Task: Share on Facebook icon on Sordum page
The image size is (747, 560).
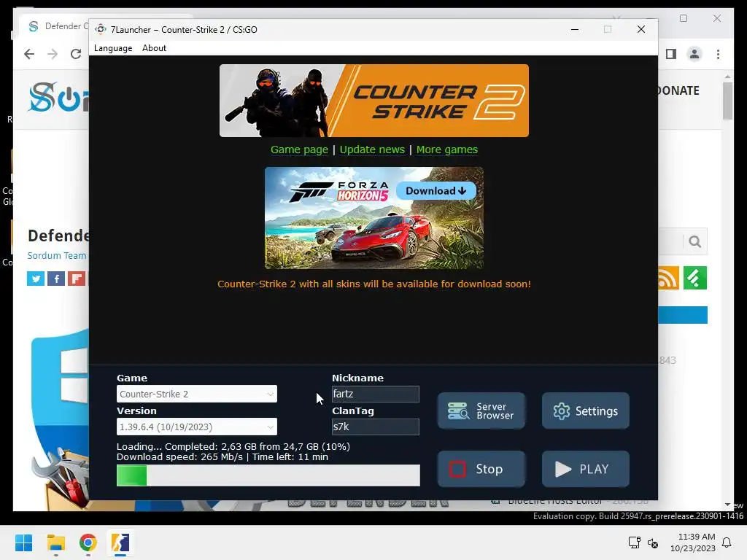Action: (56, 279)
